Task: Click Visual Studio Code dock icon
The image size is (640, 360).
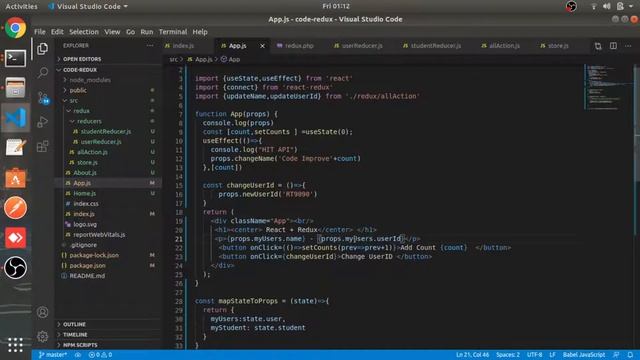Action: (x=16, y=118)
